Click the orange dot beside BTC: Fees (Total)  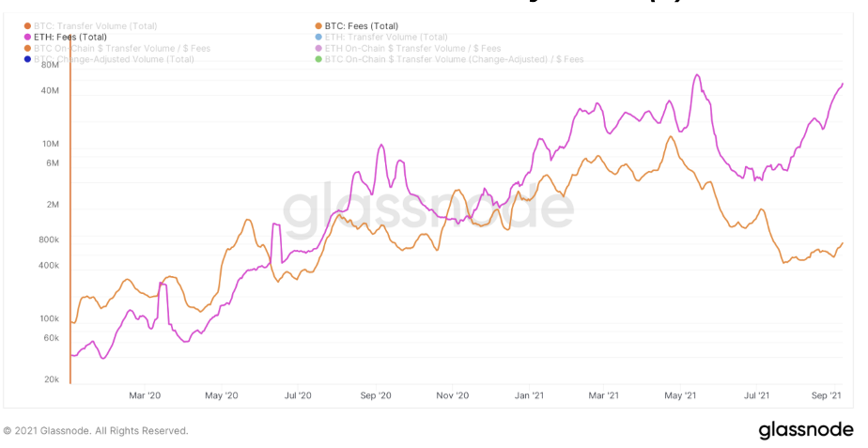point(319,25)
